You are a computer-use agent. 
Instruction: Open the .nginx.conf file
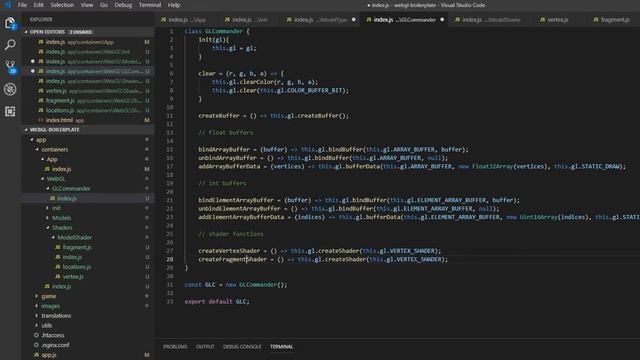(88, 345)
